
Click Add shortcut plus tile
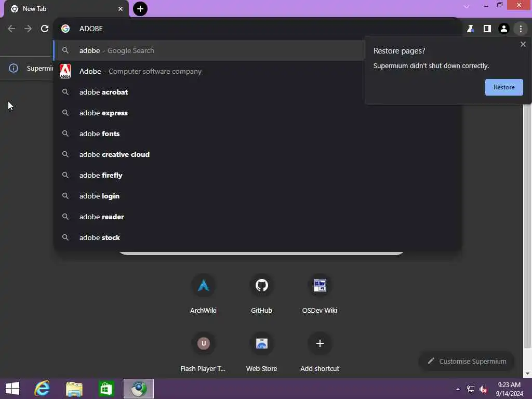click(x=320, y=352)
